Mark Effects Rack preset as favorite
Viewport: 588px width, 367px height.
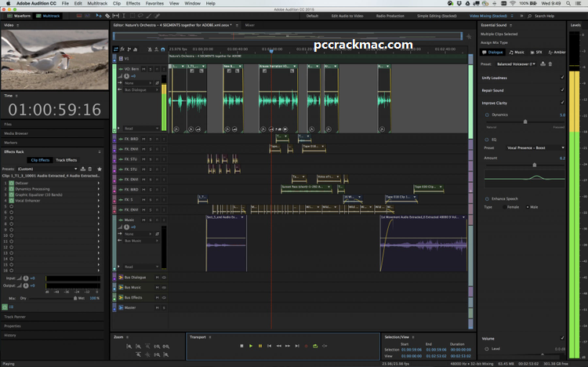tap(100, 169)
